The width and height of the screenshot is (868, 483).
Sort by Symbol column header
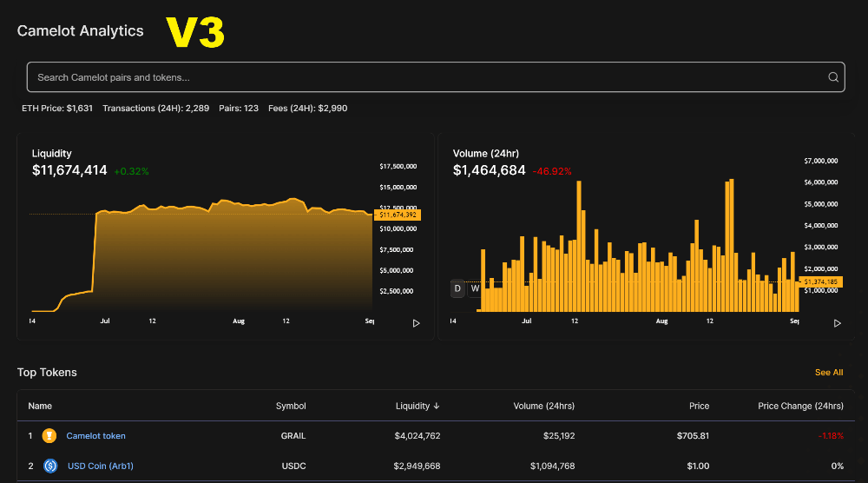pyautogui.click(x=291, y=406)
